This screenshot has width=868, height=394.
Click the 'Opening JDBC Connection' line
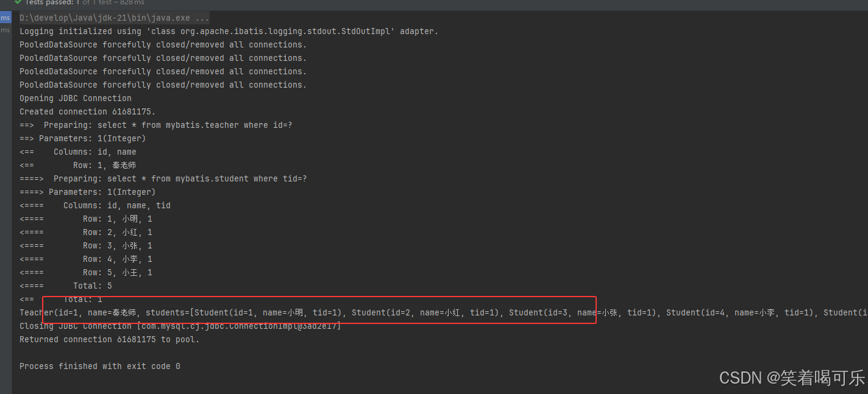click(x=76, y=98)
